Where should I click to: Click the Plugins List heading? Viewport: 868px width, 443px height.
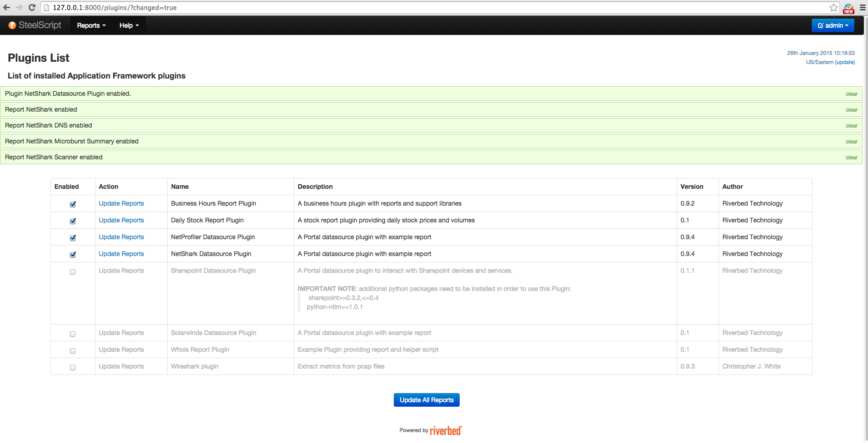tap(39, 58)
